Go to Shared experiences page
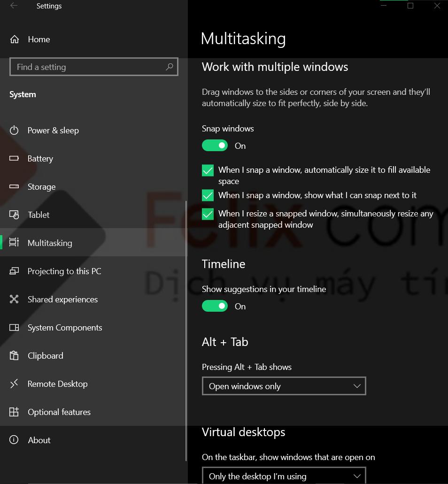This screenshot has width=448, height=484. (62, 300)
